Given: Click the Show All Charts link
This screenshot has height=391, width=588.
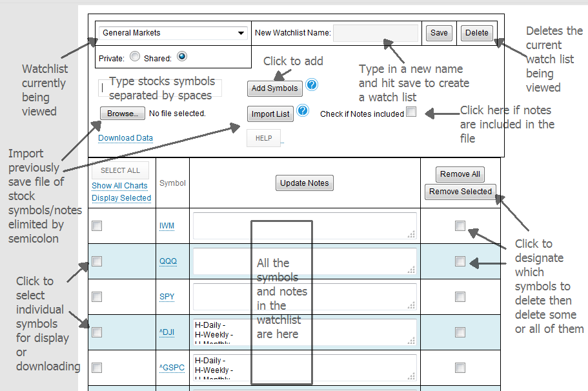Looking at the screenshot, I should click(x=119, y=186).
